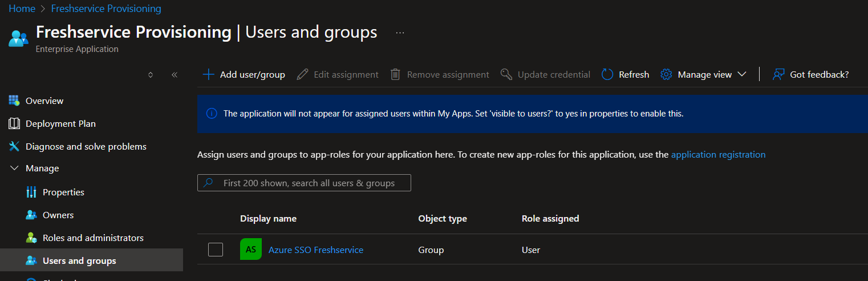
Task: Click the Group object type cell
Action: 431,250
